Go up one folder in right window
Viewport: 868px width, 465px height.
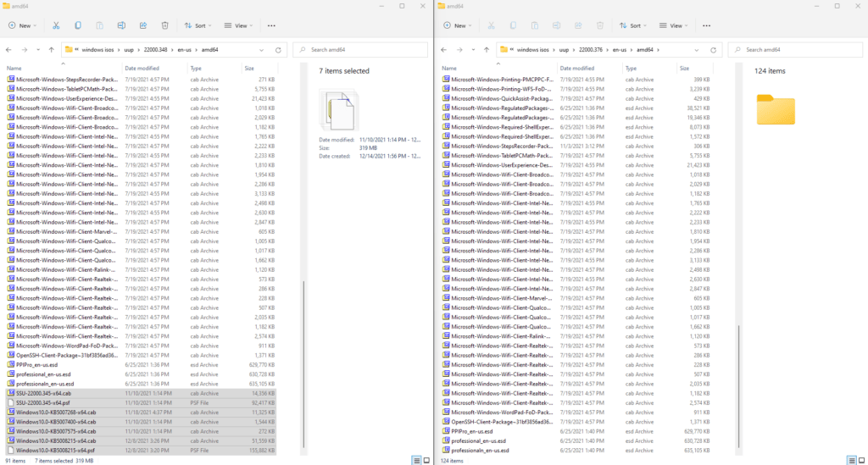tap(487, 50)
